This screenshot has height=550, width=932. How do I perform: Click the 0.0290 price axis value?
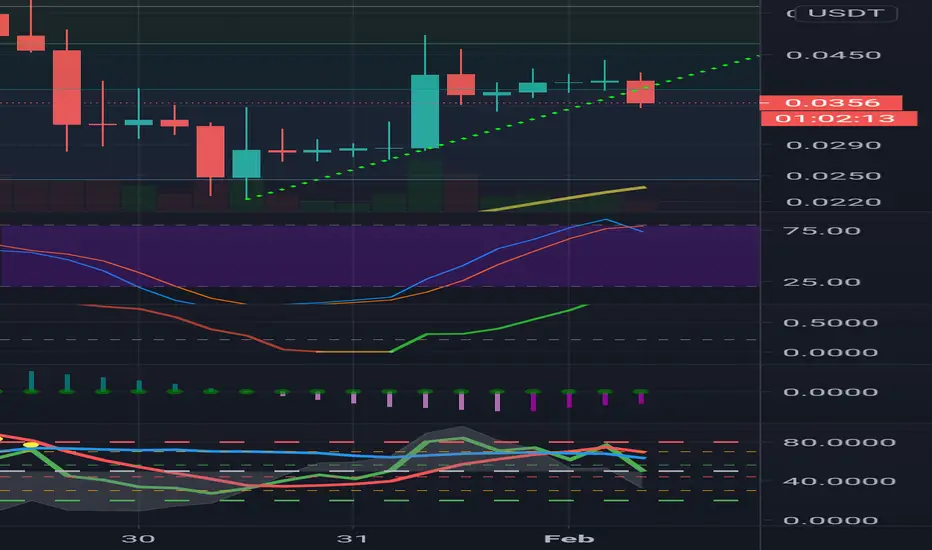(833, 145)
